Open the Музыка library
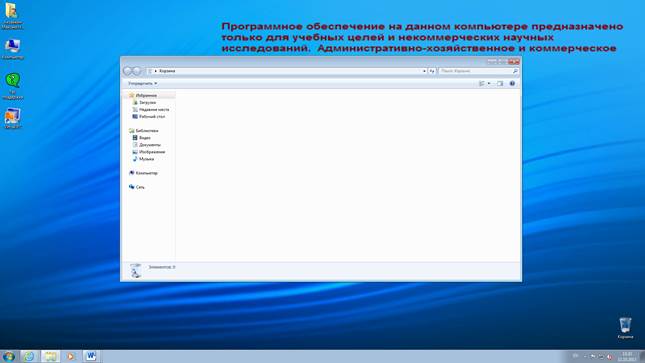This screenshot has width=645, height=363. [x=146, y=159]
